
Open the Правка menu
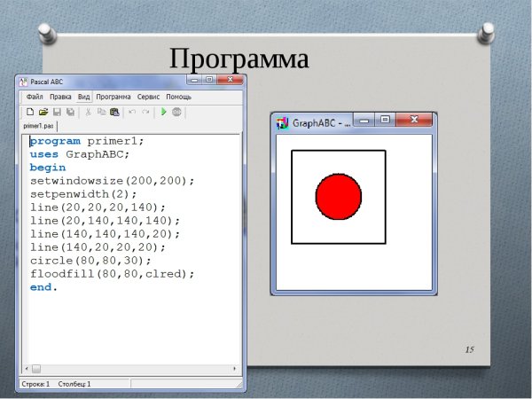[x=60, y=96]
